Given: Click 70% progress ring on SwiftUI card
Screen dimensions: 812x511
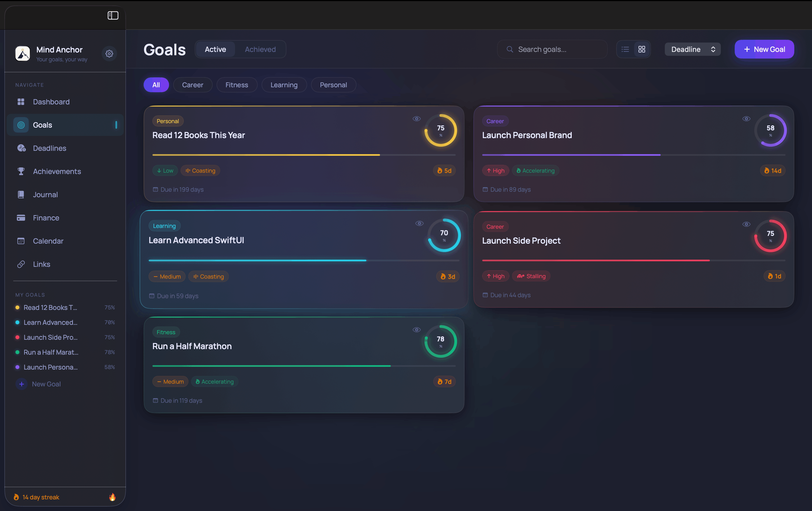Looking at the screenshot, I should (444, 235).
